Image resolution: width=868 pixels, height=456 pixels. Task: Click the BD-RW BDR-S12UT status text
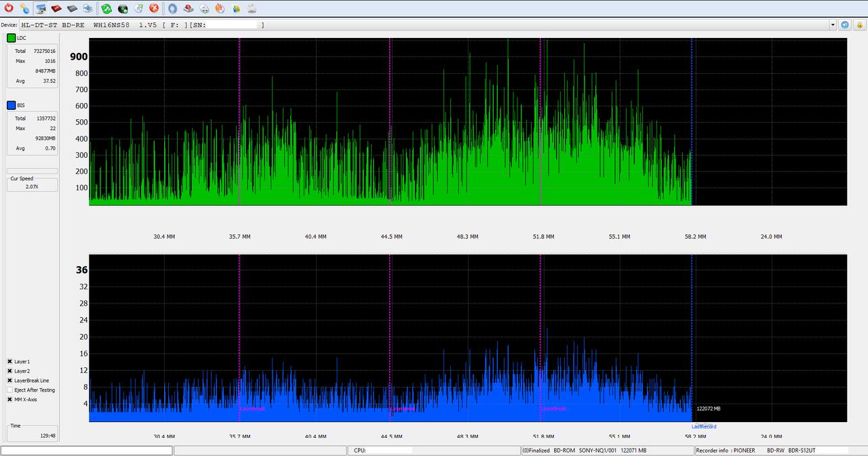[x=791, y=451]
